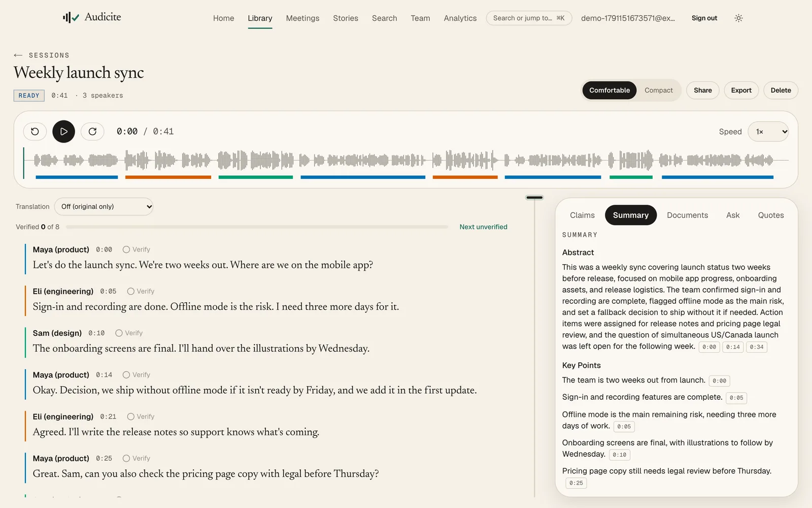Click the 0:34 timestamp chip in Abstract
812x508 pixels.
click(757, 347)
